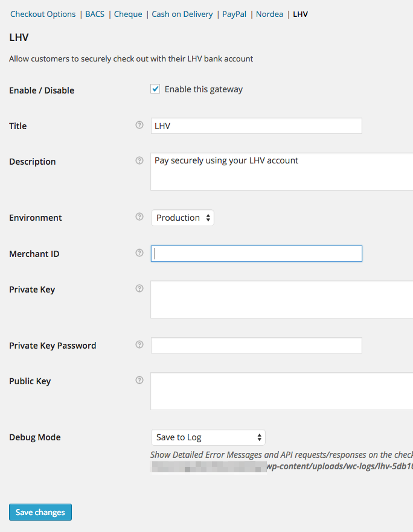Click the Title field containing LHV
This screenshot has height=532, width=413.
pos(257,126)
